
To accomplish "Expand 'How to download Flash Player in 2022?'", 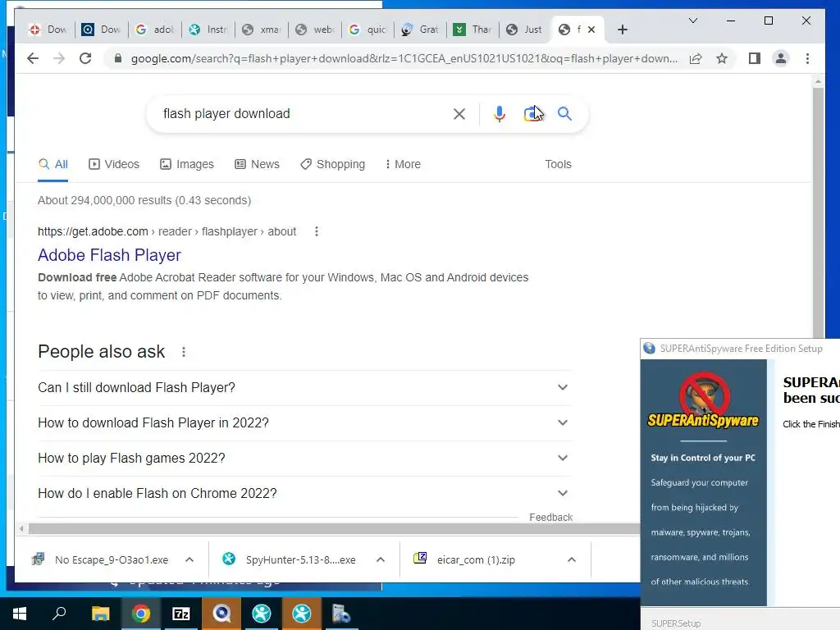I will click(x=304, y=422).
